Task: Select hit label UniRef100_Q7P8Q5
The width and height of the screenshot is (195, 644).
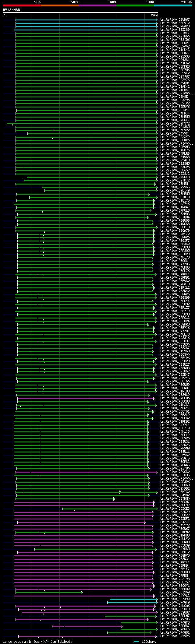Action: pos(175,251)
